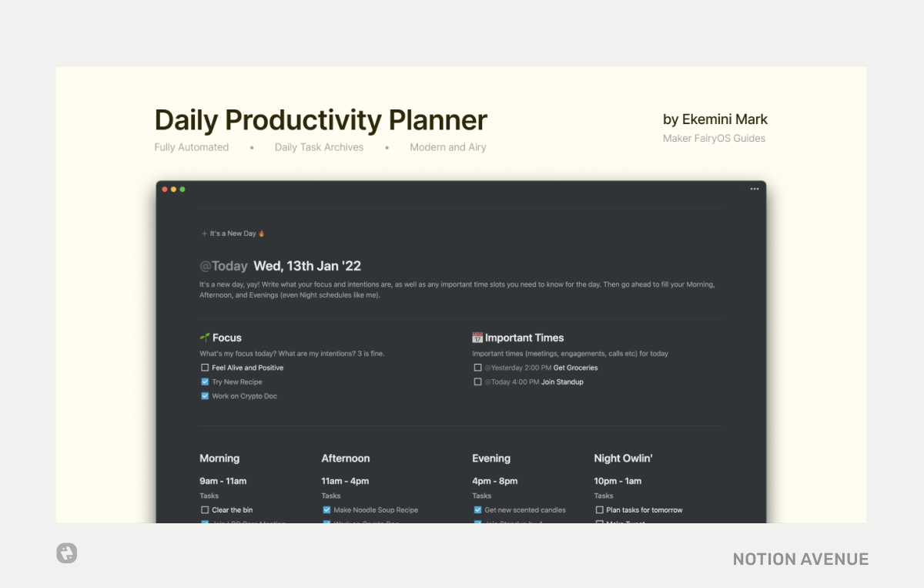924x588 pixels.
Task: Open the three-dot options menu
Action: (755, 188)
